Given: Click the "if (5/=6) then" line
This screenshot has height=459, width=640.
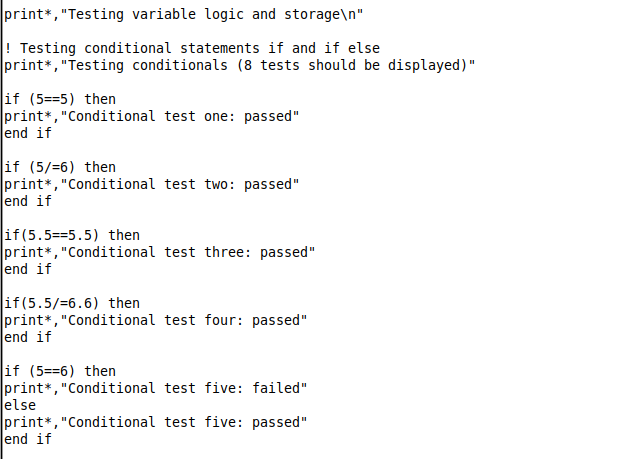Looking at the screenshot, I should [x=60, y=167].
